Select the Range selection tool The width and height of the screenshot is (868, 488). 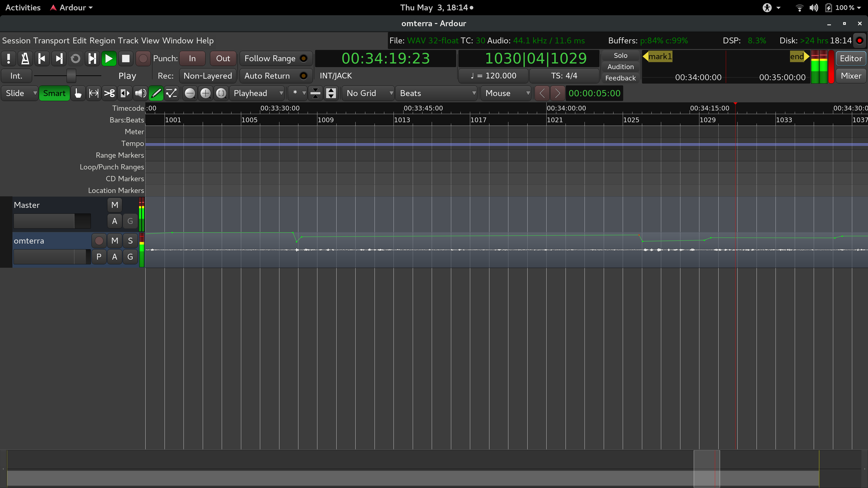[x=94, y=93]
